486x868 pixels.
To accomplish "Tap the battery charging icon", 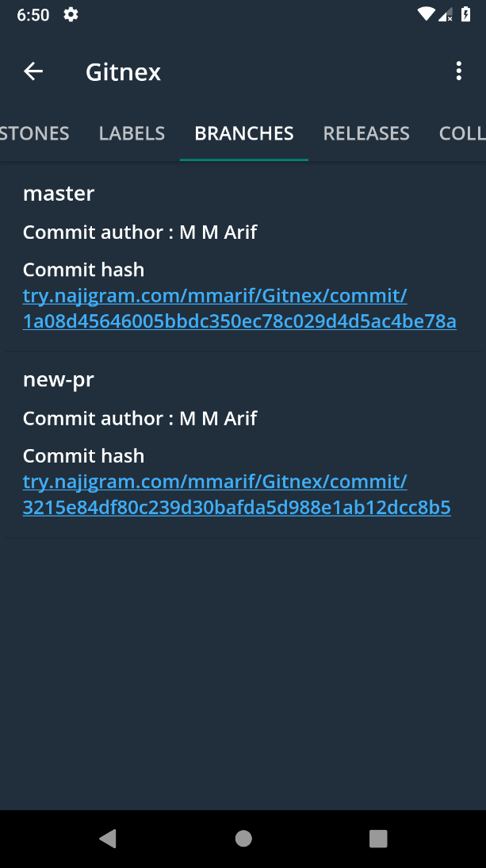I will pos(465,14).
